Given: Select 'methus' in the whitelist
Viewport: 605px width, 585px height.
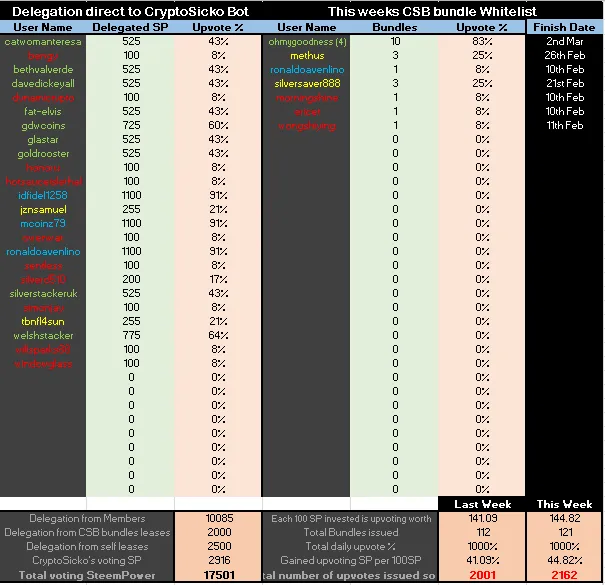Looking at the screenshot, I should pos(307,56).
